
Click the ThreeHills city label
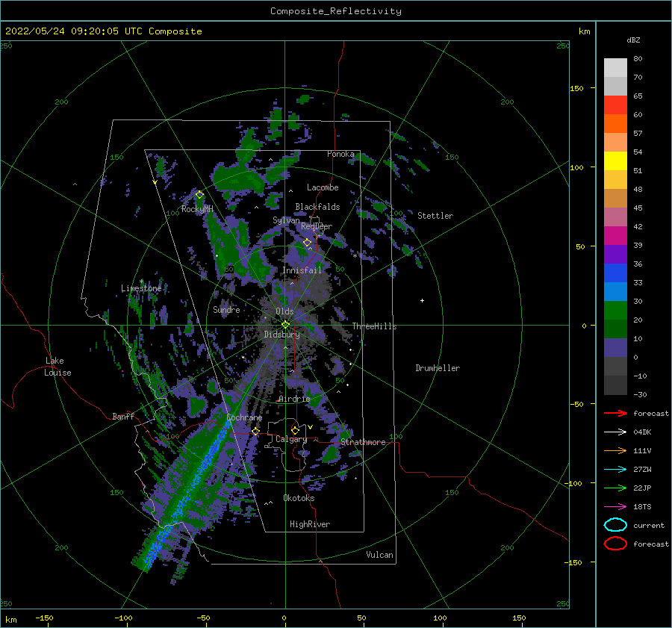pos(374,326)
